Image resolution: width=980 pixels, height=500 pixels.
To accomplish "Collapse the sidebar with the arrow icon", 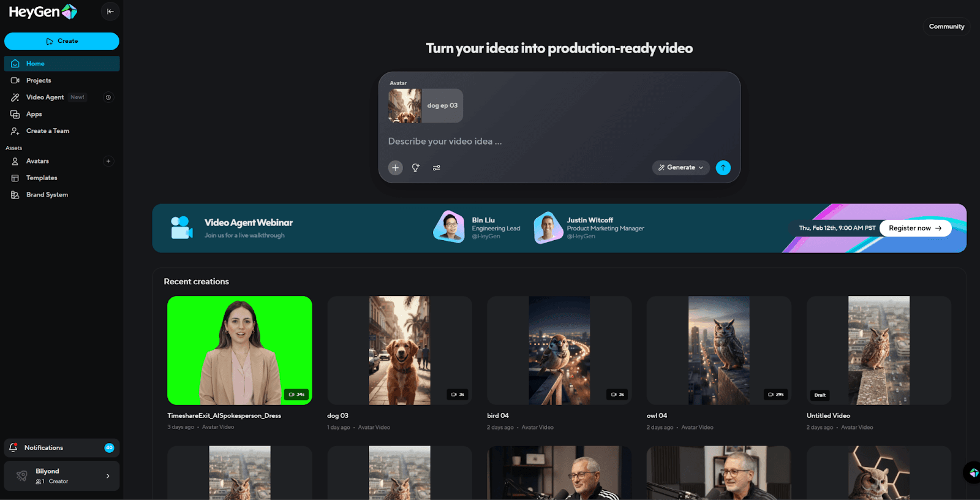I will 110,11.
